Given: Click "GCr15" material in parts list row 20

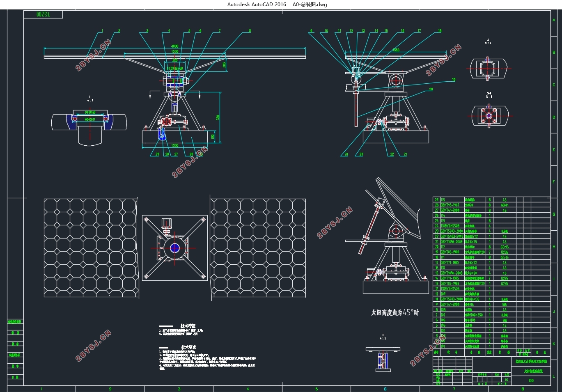Looking at the screenshot, I should tap(505, 247).
